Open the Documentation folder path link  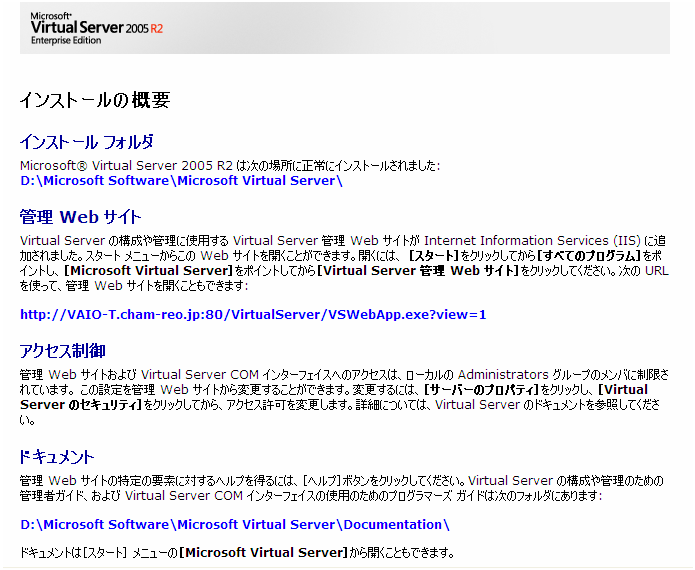pos(235,524)
